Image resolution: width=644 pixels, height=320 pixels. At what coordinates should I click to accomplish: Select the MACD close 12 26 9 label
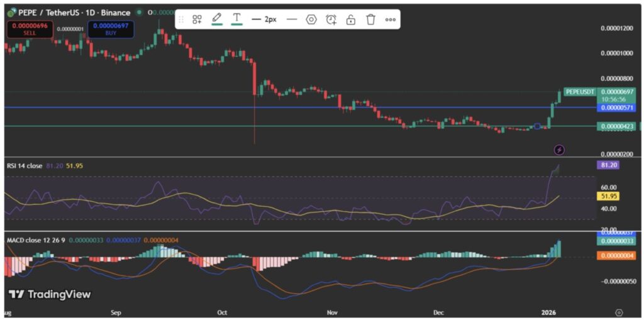point(35,240)
